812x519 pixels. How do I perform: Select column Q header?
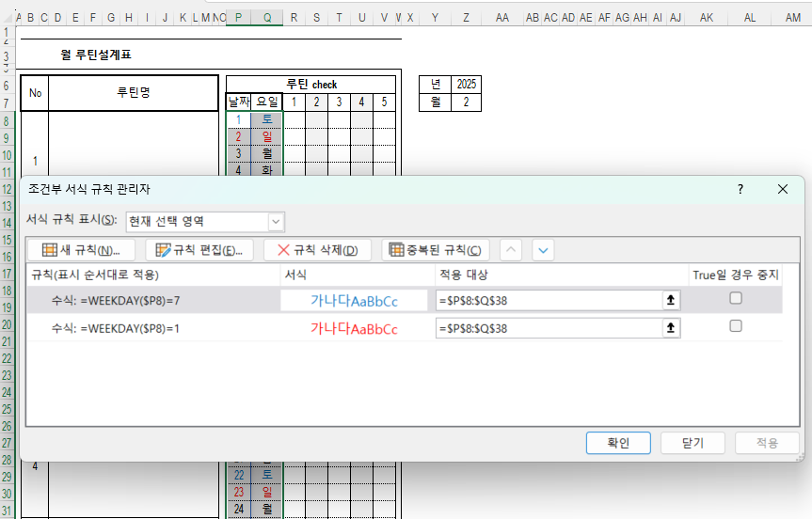(267, 18)
